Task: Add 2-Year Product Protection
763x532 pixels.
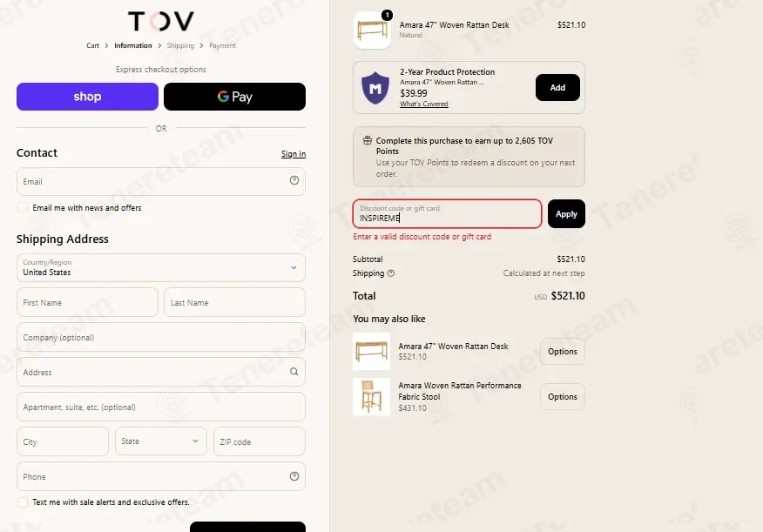Action: click(x=557, y=88)
